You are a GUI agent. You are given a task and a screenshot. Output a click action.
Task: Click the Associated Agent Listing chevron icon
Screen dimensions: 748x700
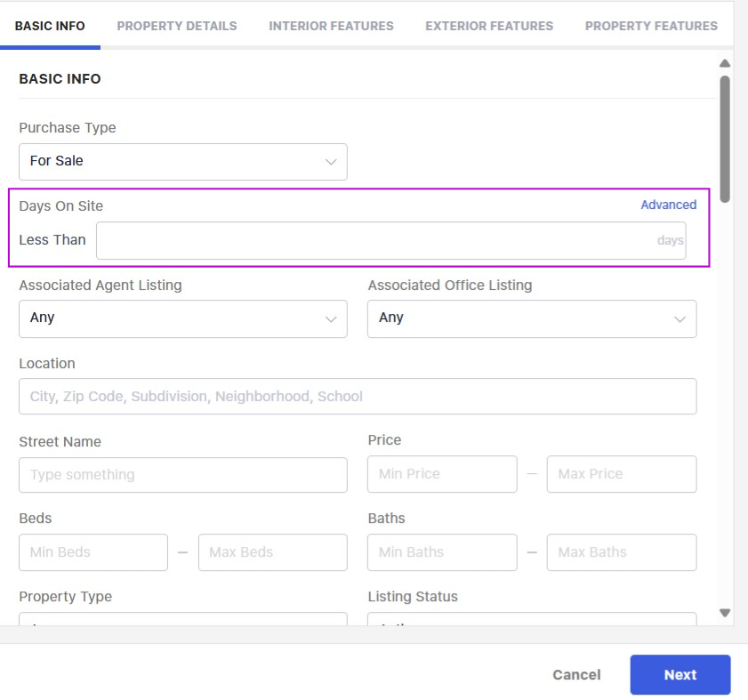331,318
